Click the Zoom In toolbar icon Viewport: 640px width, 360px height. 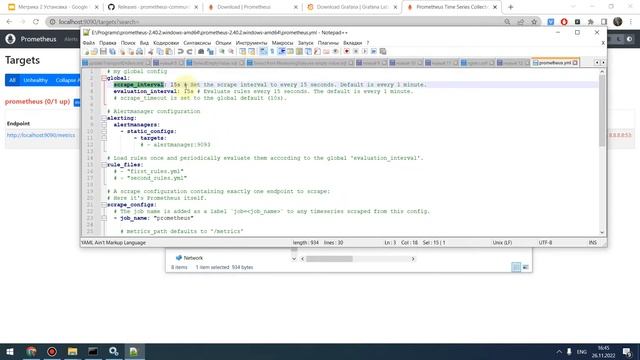222,51
